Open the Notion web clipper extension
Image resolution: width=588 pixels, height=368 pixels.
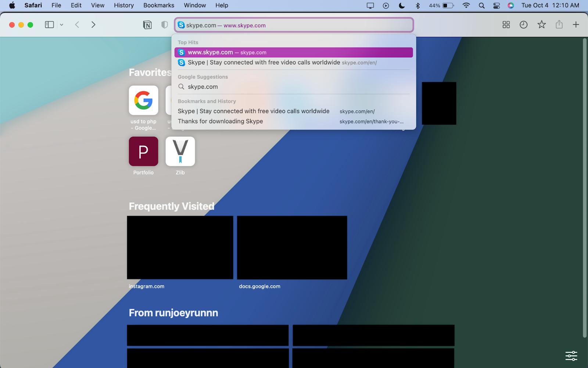pos(147,25)
